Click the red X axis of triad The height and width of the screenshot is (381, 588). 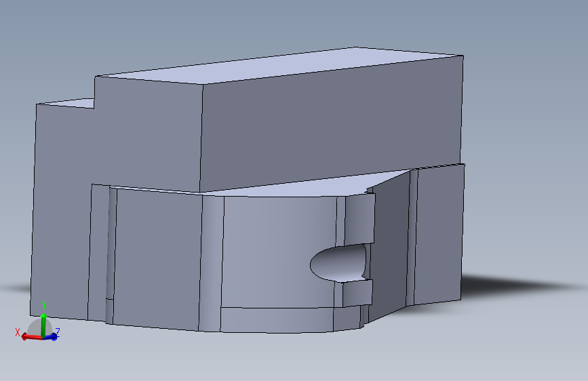(32, 337)
